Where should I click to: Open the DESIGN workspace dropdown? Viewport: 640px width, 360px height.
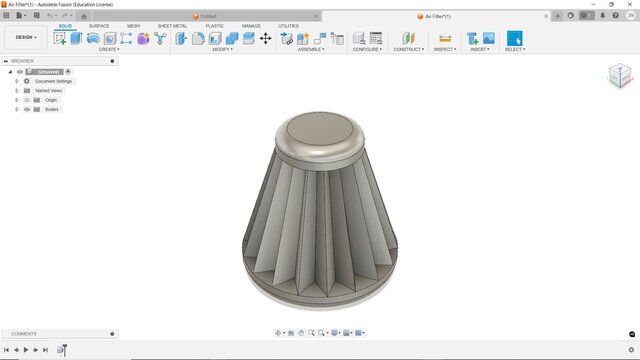26,37
